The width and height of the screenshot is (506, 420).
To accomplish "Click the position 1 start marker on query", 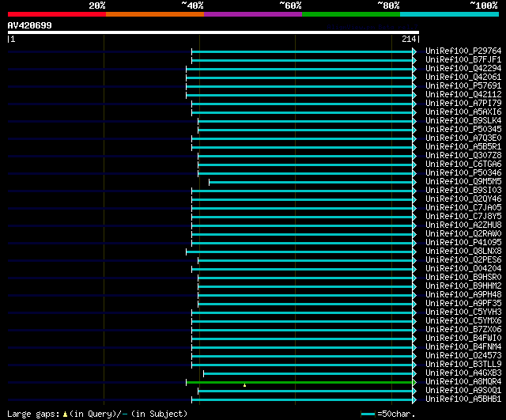I will (11, 39).
